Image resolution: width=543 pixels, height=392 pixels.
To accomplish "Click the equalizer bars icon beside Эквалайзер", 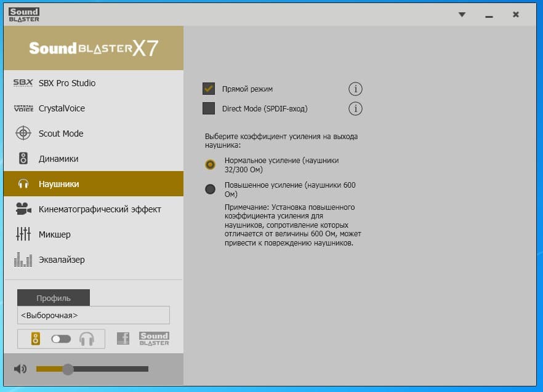I will 23,259.
